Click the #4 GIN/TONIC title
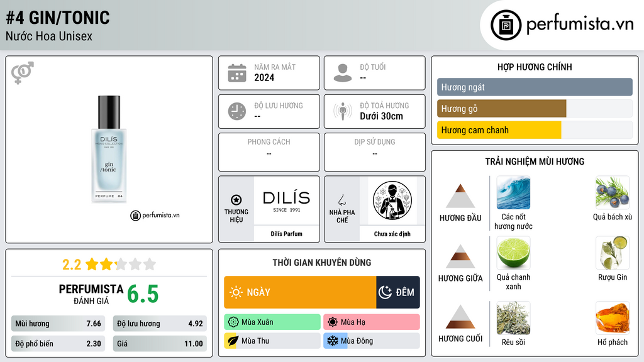Screen dimensions: 644x362 pos(58,18)
